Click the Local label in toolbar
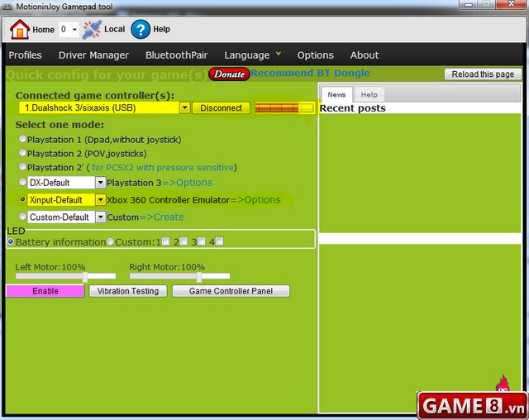Viewport: 529px width, 420px height. [115, 29]
